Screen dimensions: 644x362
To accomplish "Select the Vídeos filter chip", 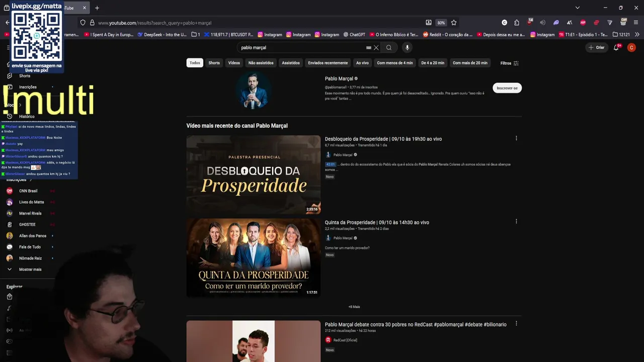I will (234, 63).
